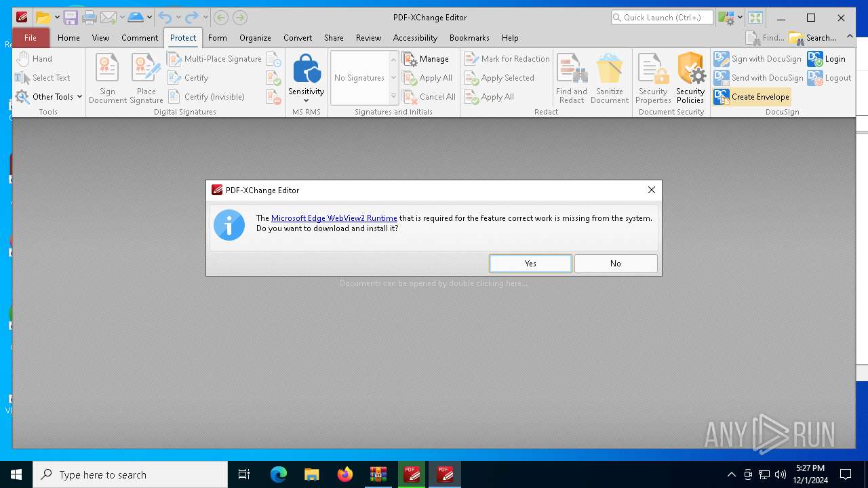The height and width of the screenshot is (488, 868).
Task: Open the Help ribbon tab
Action: coord(510,38)
